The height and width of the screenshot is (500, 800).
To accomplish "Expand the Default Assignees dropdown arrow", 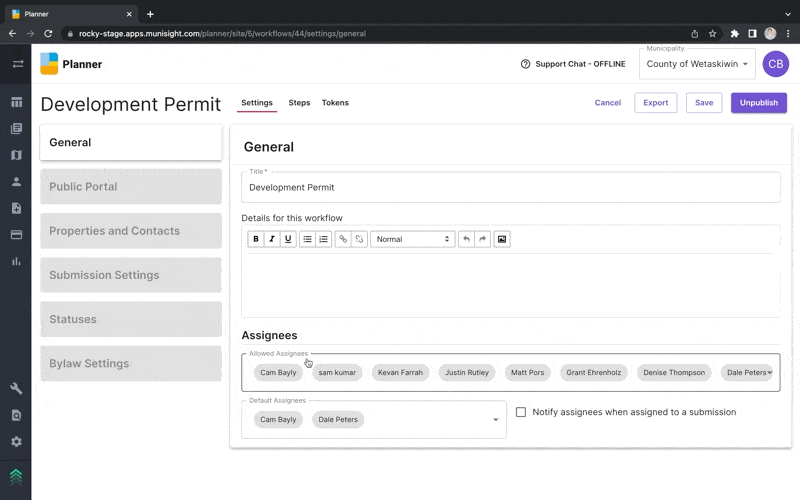I will coord(495,420).
